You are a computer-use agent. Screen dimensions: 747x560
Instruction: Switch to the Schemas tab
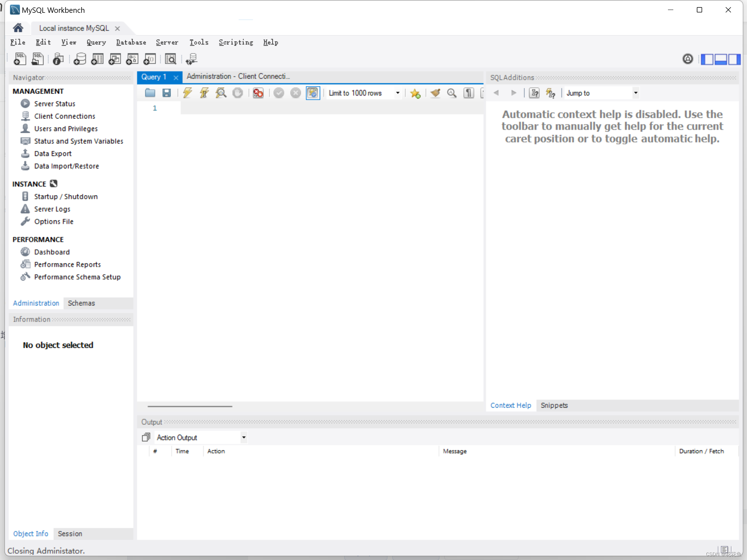(81, 302)
